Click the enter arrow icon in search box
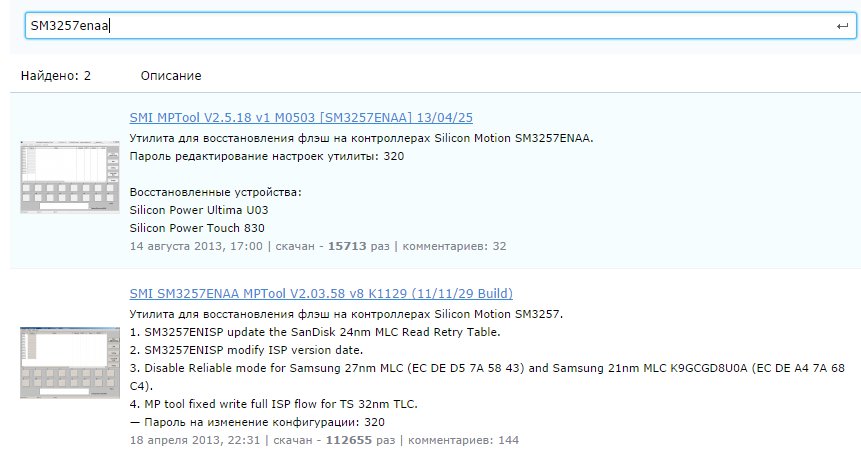This screenshot has width=861, height=457. click(x=842, y=26)
